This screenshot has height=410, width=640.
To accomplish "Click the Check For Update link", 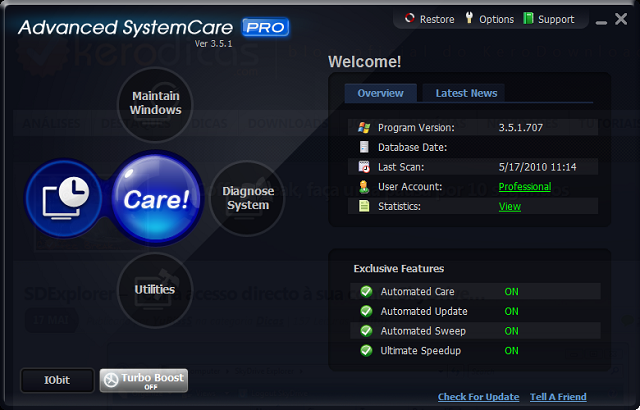I will [x=478, y=397].
